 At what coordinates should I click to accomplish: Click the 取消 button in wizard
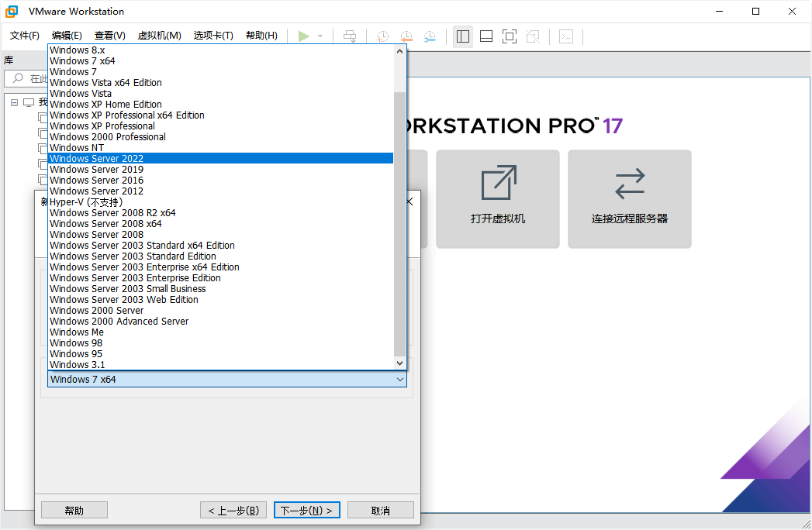380,510
